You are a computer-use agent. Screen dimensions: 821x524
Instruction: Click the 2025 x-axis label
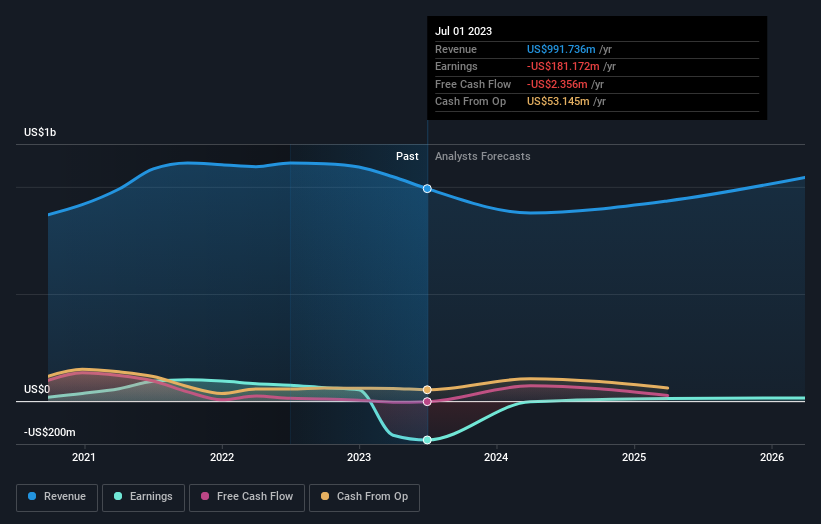[634, 457]
